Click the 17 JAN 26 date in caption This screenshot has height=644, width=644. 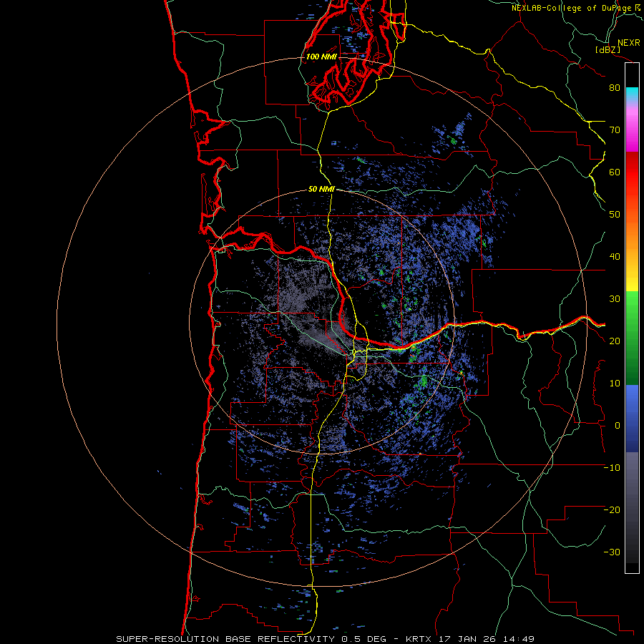pos(468,639)
